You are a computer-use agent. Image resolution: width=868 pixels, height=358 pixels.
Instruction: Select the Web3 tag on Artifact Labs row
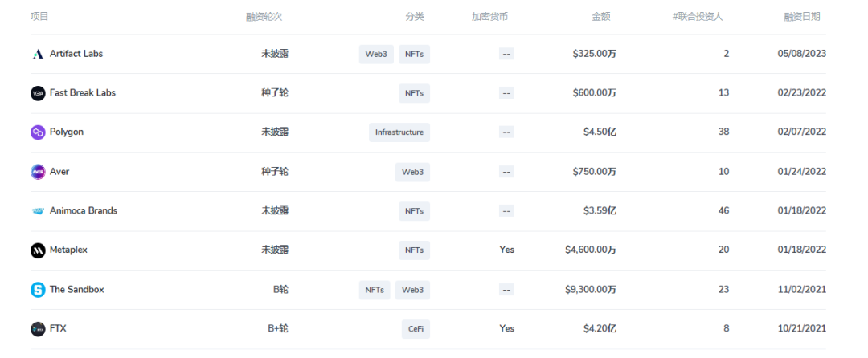pyautogui.click(x=376, y=54)
